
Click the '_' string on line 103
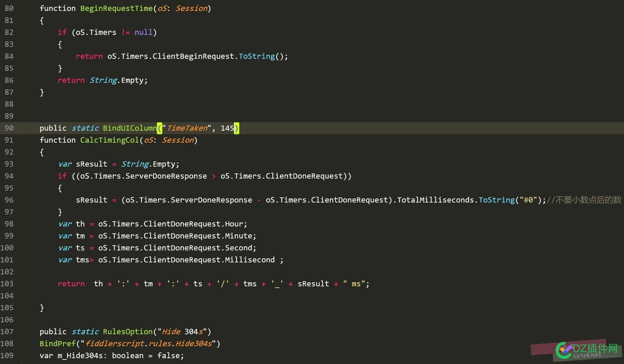coord(277,284)
